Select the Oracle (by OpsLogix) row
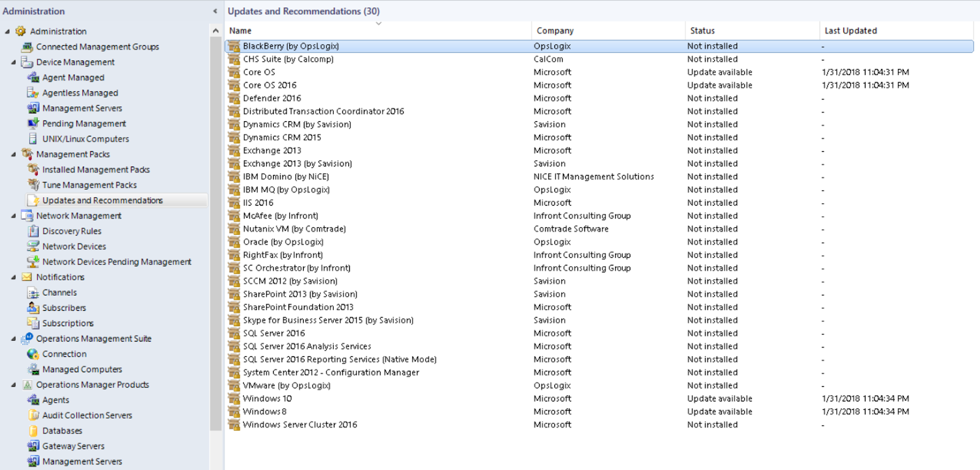 pyautogui.click(x=599, y=242)
